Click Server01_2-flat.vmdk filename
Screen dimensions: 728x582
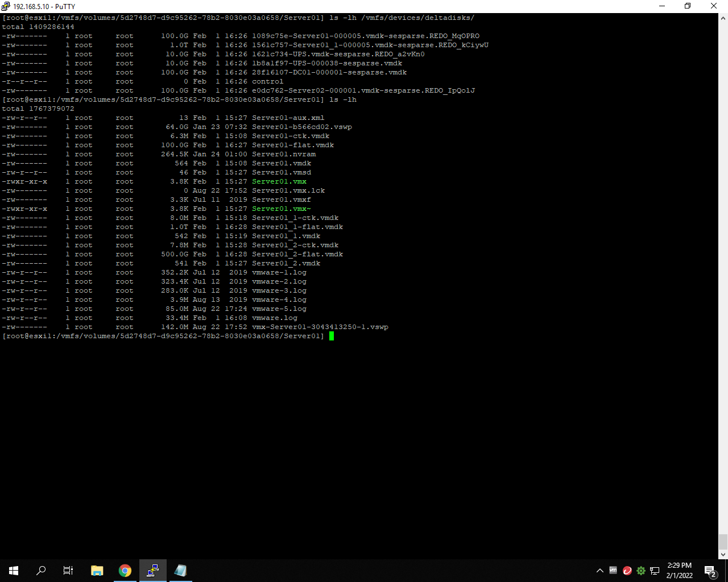[297, 254]
